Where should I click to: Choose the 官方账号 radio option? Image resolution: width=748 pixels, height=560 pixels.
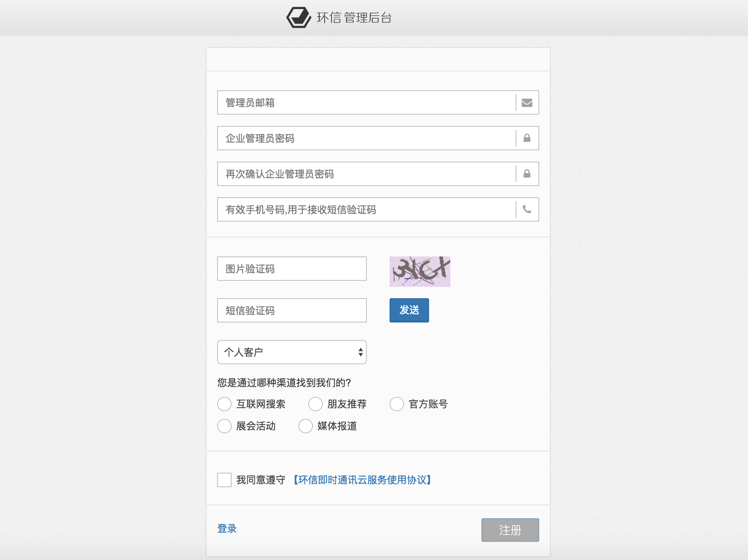point(397,404)
